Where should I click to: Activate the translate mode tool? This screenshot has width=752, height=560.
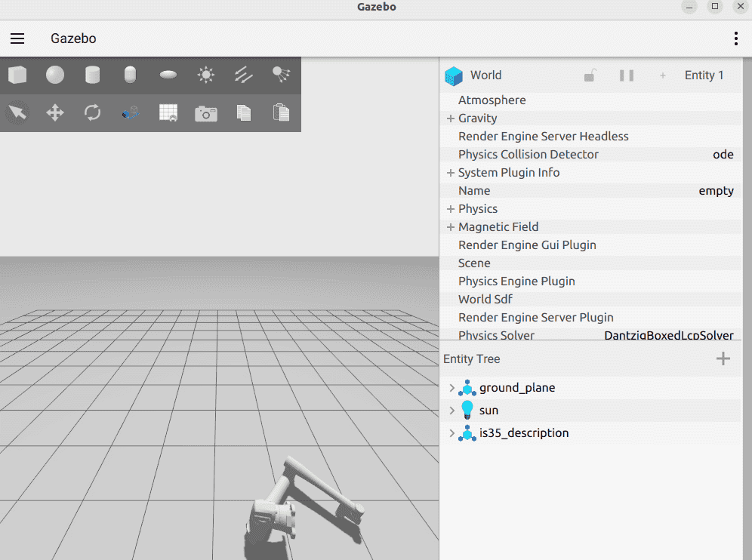[55, 113]
